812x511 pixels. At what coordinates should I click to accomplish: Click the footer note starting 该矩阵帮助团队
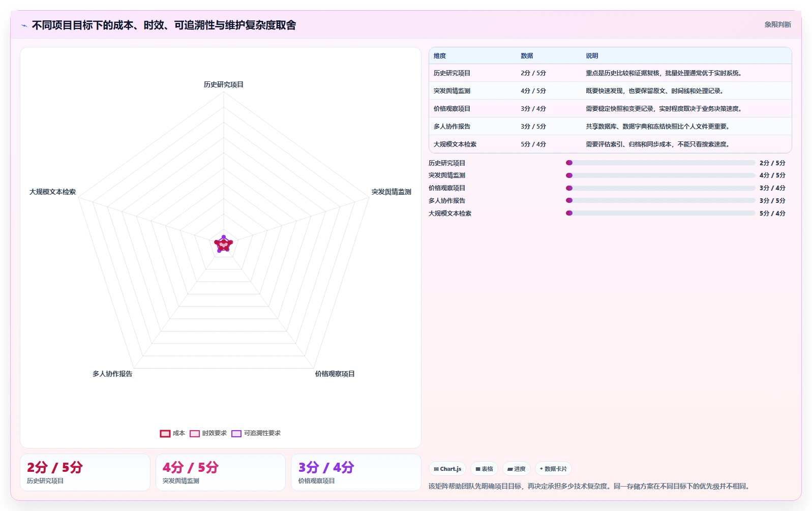tap(590, 487)
